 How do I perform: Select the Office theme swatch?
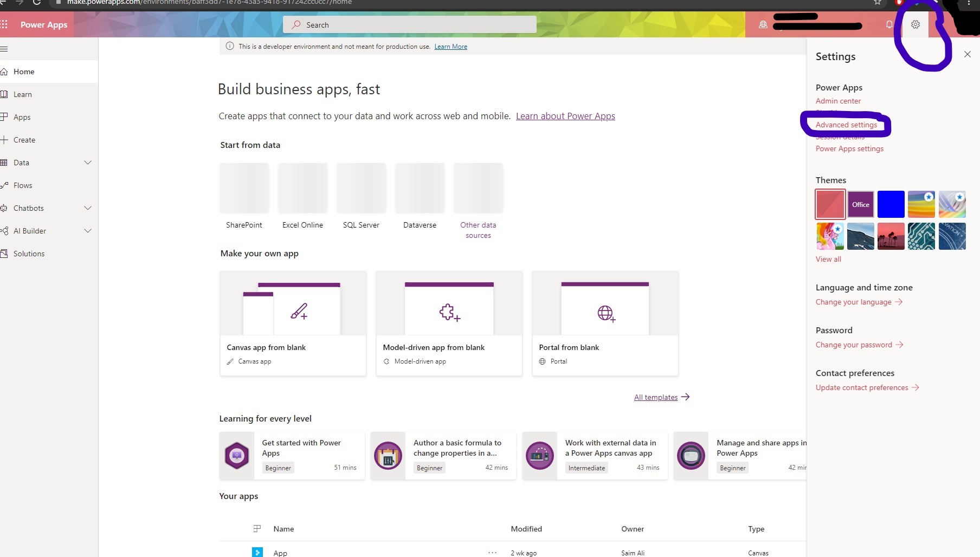tap(860, 204)
